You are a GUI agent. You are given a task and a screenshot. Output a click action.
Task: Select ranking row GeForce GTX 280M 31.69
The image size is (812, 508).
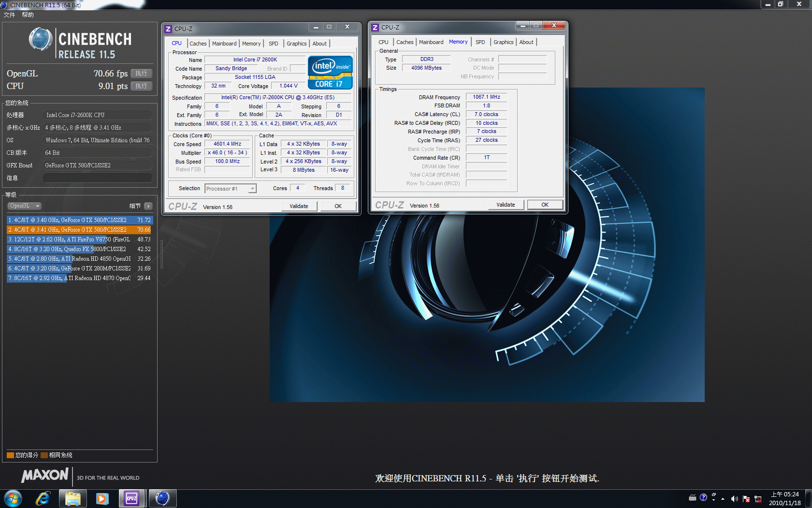click(79, 269)
